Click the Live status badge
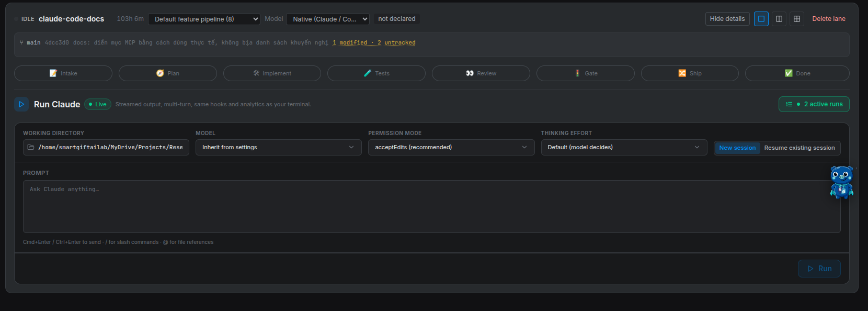 98,104
